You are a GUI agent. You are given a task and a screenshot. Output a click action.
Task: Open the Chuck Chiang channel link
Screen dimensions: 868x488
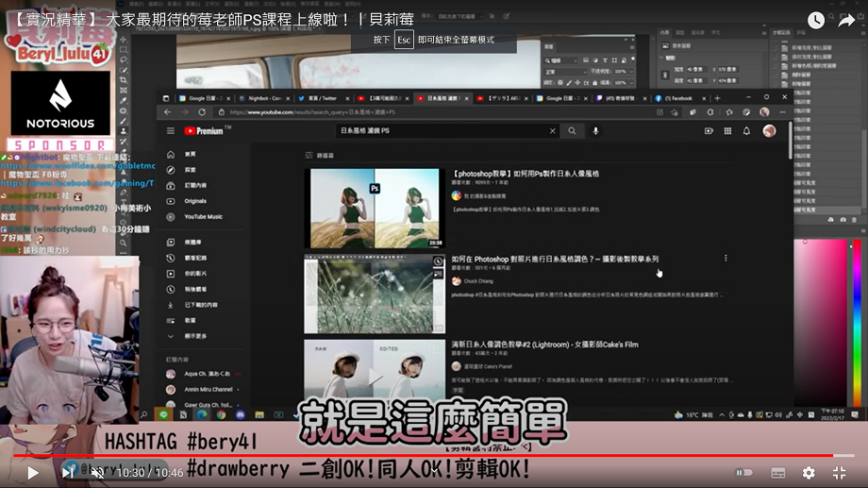point(478,281)
